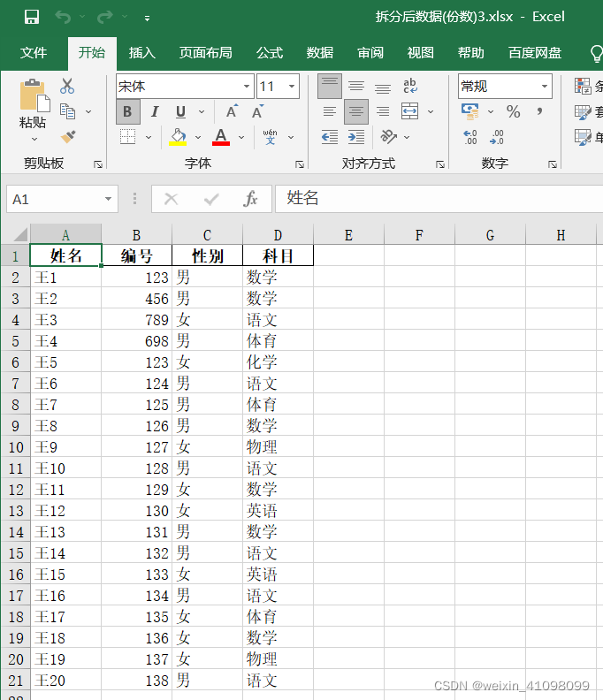Open Customize Quick Access Toolbar arrow
The image size is (603, 700).
point(147,19)
